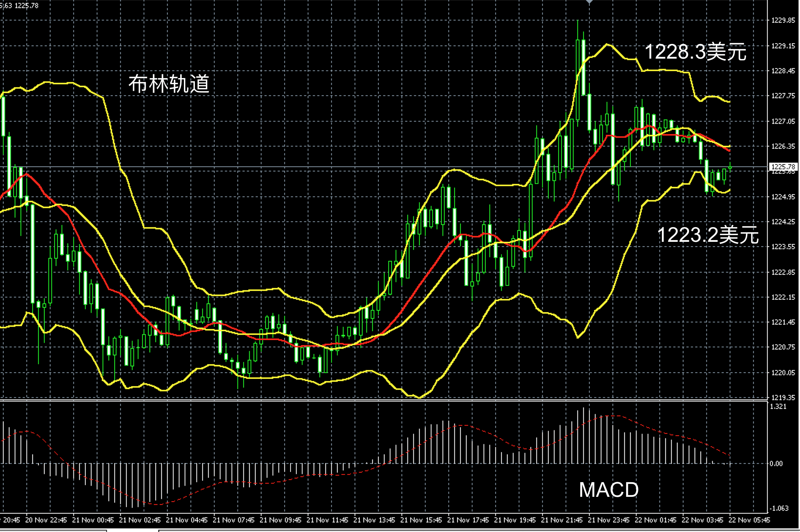This screenshot has height=532, width=800.
Task: Click the 1222.15 price axis value
Action: pos(783,297)
